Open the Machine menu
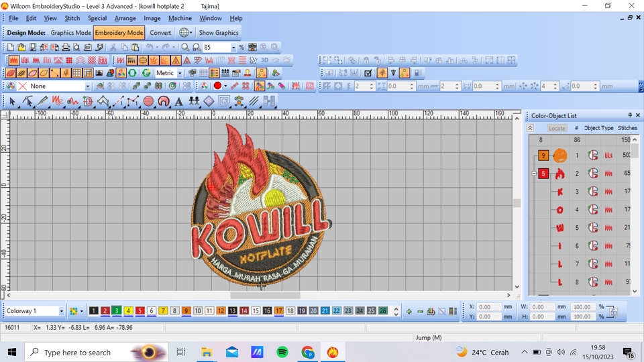644x362 pixels. [x=180, y=18]
